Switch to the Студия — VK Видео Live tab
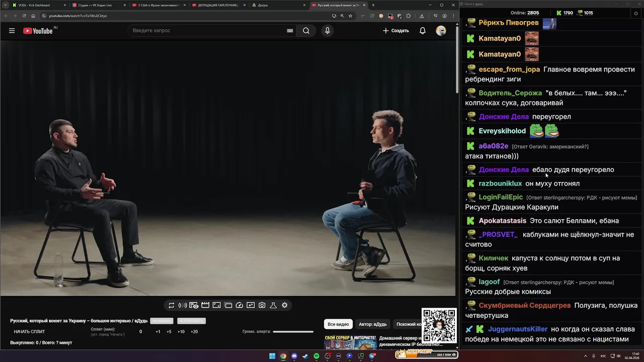 (98, 5)
